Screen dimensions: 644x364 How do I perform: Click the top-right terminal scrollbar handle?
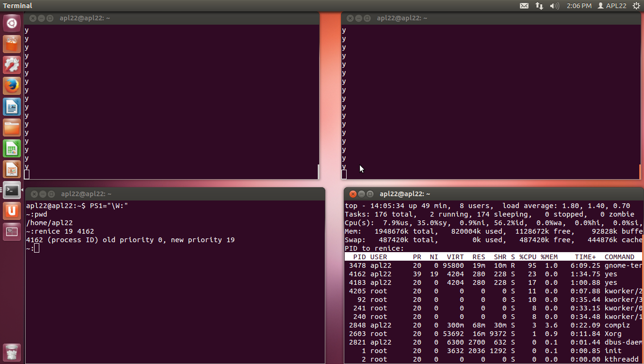[640, 172]
